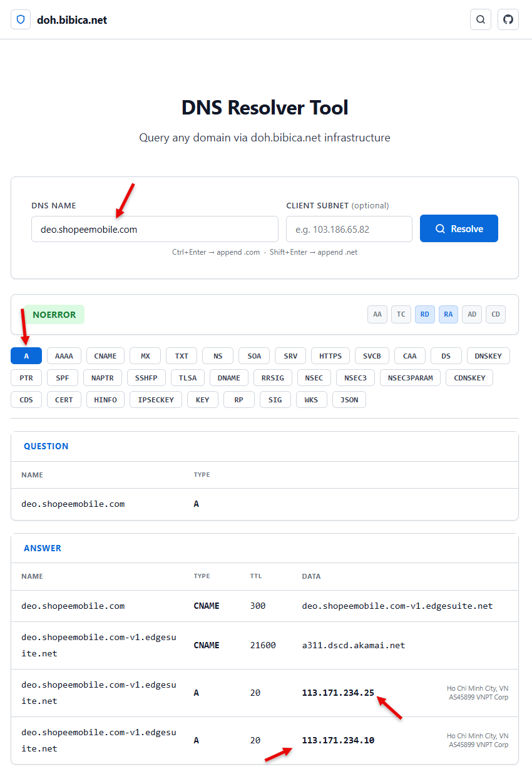The width and height of the screenshot is (532, 774).
Task: Click the HINFO record type
Action: [x=105, y=400]
